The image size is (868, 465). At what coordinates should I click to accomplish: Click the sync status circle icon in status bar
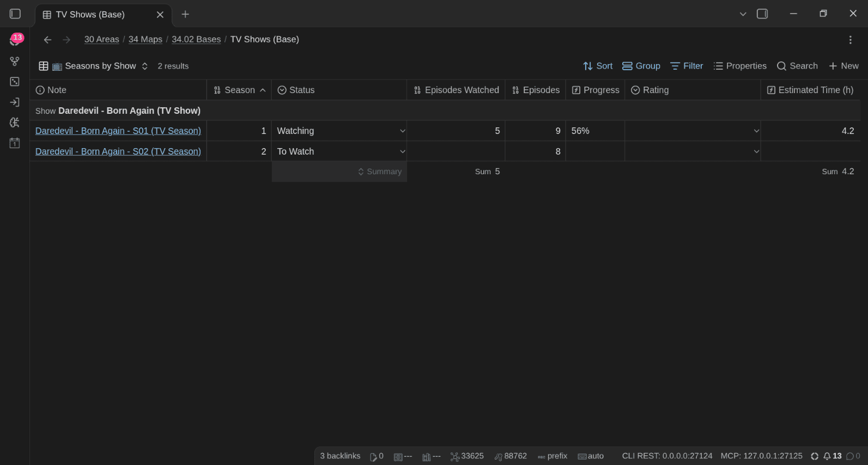(815, 456)
